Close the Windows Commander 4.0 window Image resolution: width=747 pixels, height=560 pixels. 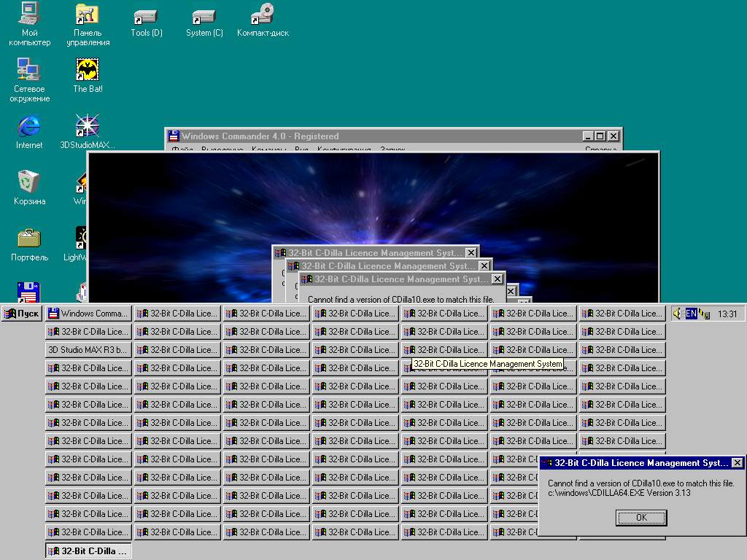pos(614,136)
